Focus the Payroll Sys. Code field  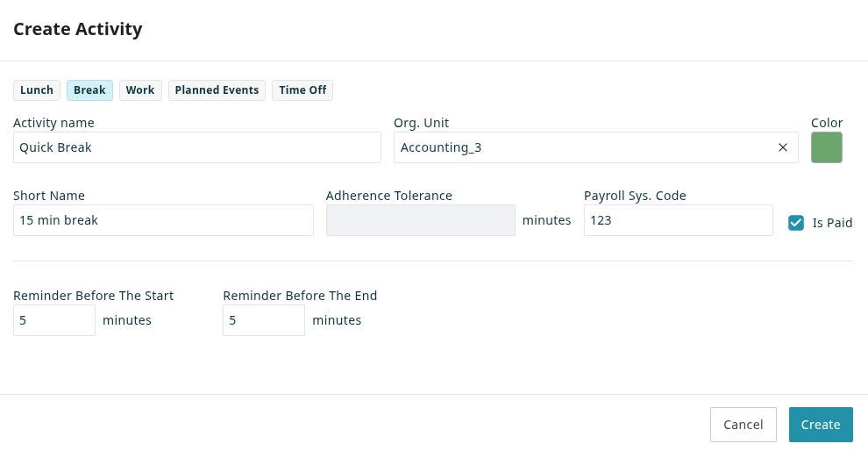coord(678,220)
